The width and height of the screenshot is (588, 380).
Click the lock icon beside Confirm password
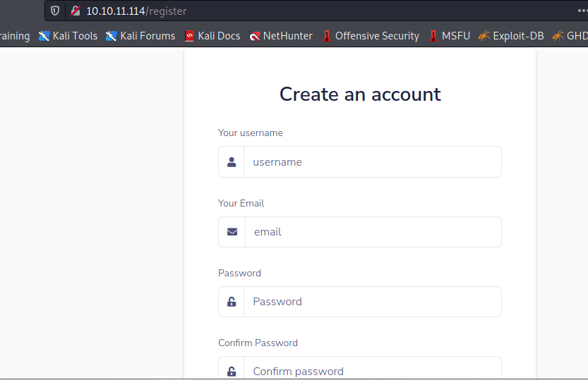(x=232, y=371)
